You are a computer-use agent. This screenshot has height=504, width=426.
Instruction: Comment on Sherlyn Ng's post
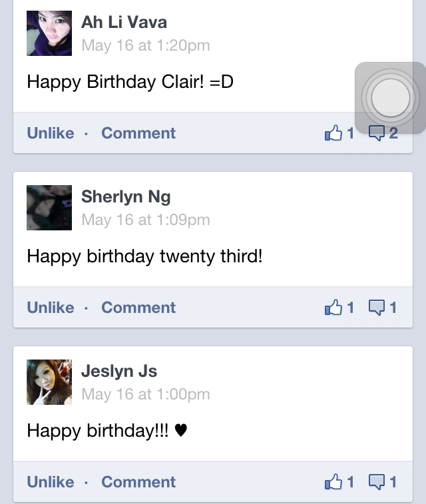138,308
